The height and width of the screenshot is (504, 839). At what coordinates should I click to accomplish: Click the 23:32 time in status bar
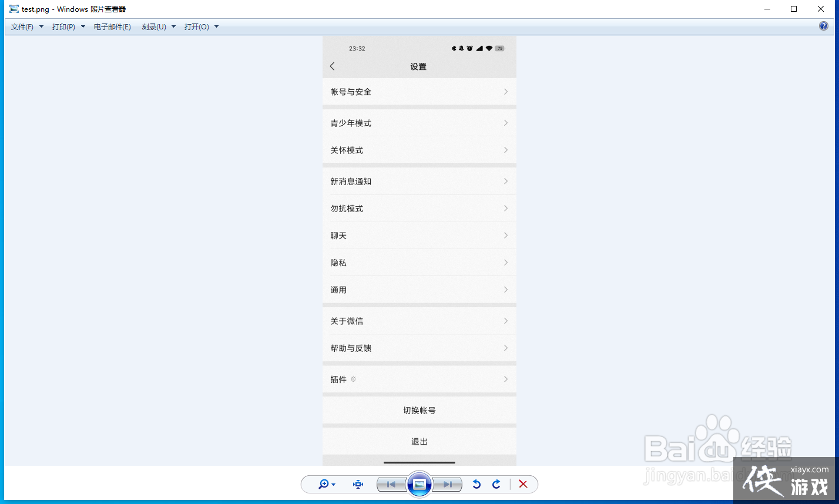pos(357,49)
